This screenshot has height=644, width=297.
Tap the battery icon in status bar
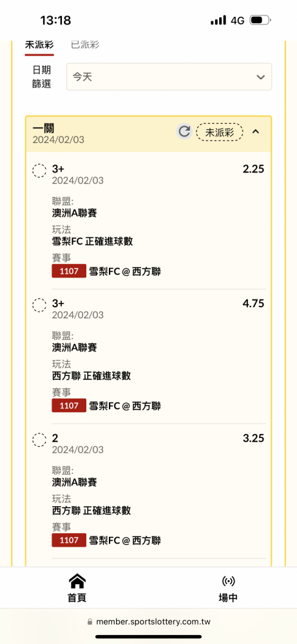[x=260, y=20]
